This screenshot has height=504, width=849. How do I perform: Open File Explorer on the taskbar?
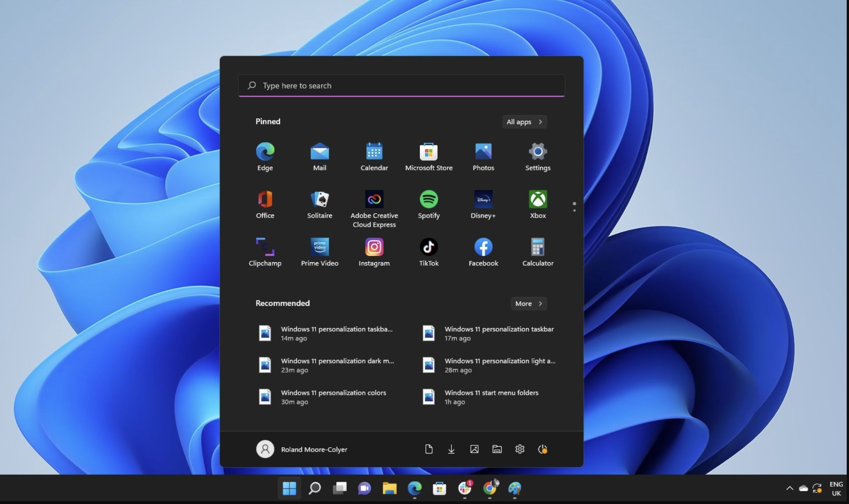coord(390,488)
